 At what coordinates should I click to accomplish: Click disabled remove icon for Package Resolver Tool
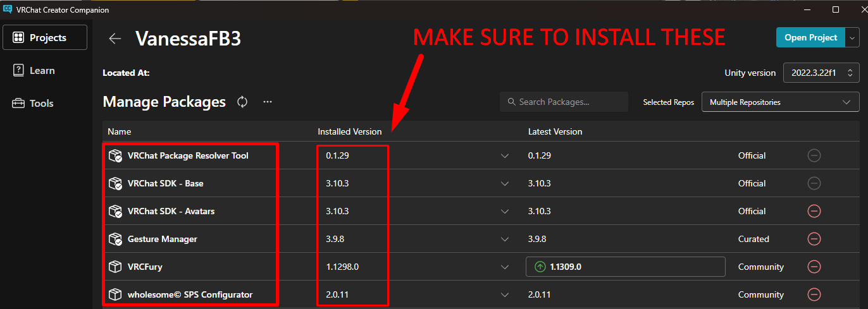(x=814, y=155)
